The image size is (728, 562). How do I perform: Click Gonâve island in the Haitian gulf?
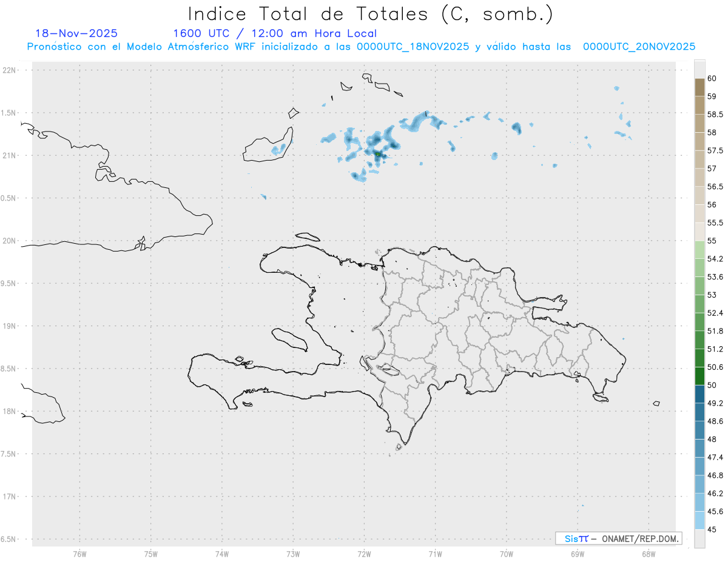pyautogui.click(x=289, y=339)
